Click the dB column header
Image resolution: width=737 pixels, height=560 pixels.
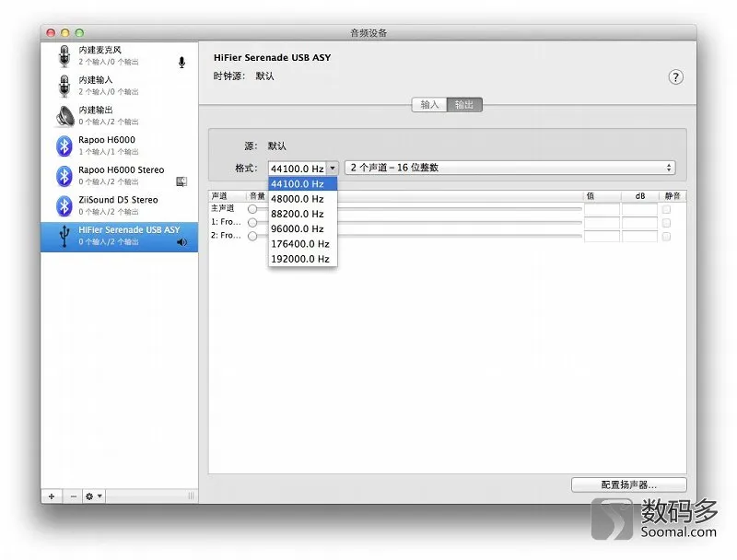639,196
